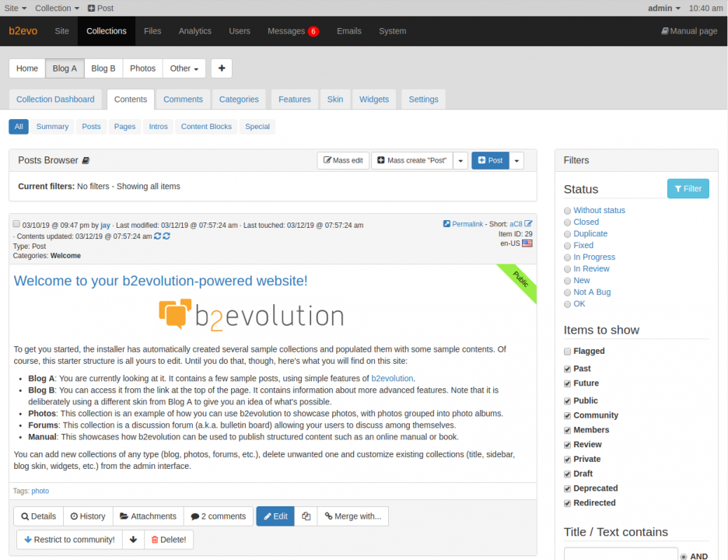Open the Files main menu
The width and height of the screenshot is (728, 560).
152,31
